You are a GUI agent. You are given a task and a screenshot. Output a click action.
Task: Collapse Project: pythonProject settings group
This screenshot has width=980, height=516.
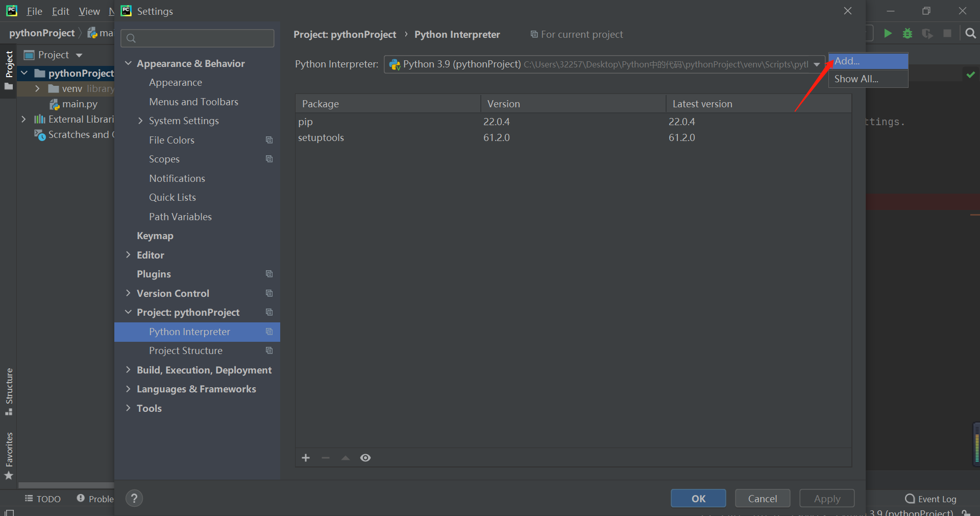point(128,312)
